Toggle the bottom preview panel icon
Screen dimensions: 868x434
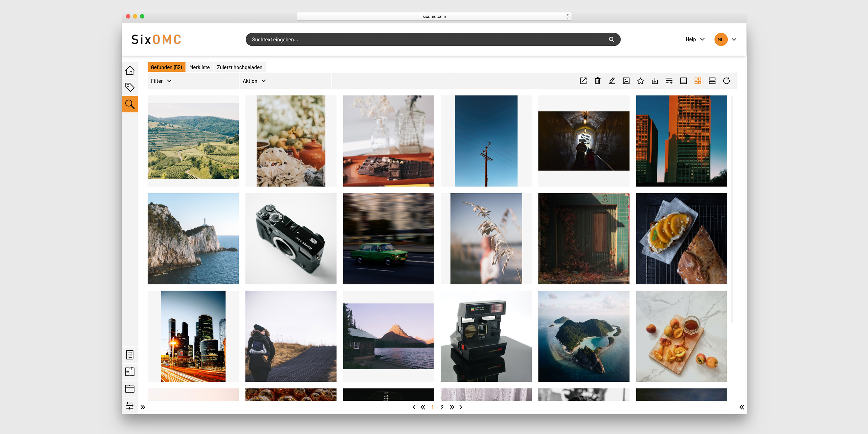[x=683, y=81]
